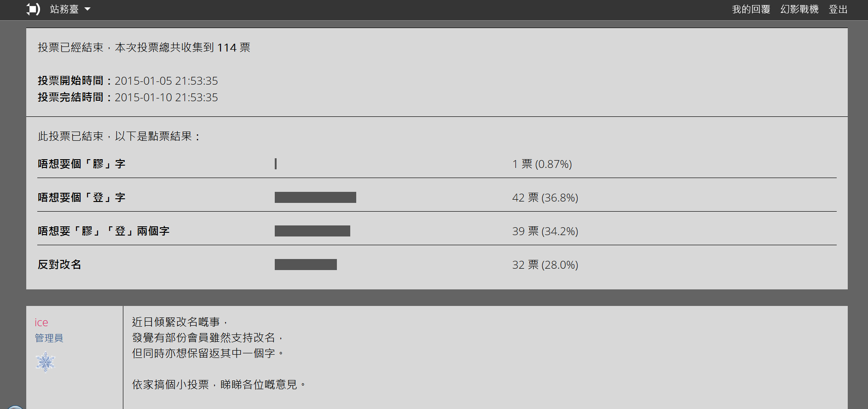Click the partially visible icon at bottom-left corner
868x409 pixels.
click(15, 407)
